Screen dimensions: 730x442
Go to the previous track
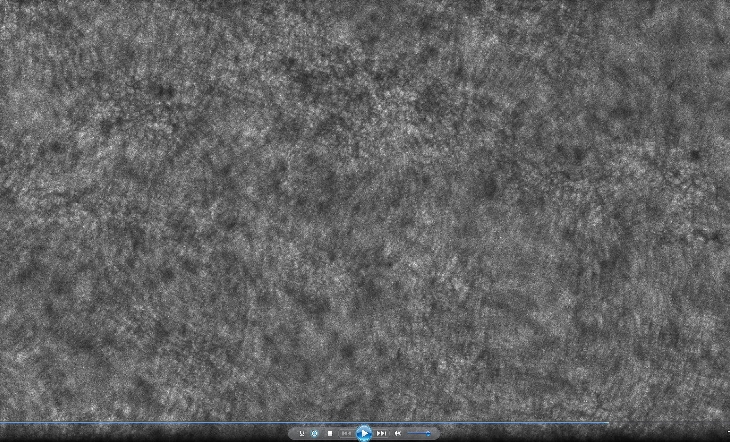(x=346, y=433)
